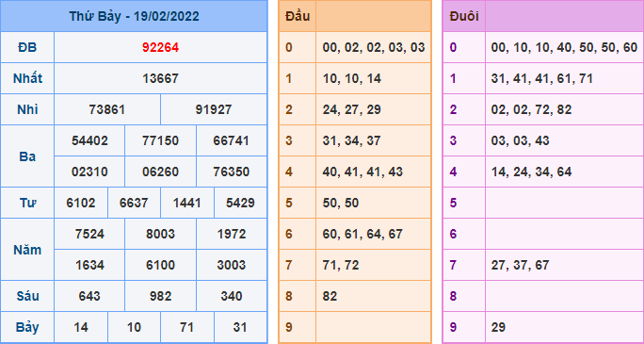
Task: Select fourth prize number 6102
Action: pos(81,203)
